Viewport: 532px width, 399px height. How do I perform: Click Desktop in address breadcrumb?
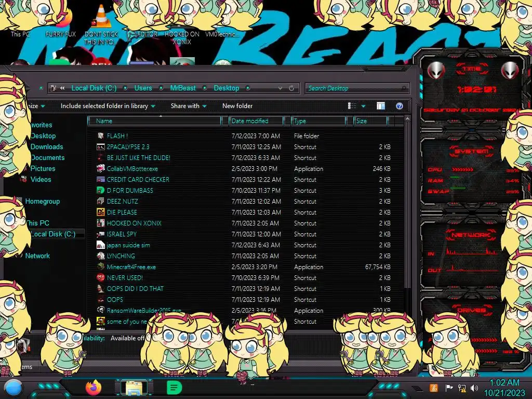227,88
